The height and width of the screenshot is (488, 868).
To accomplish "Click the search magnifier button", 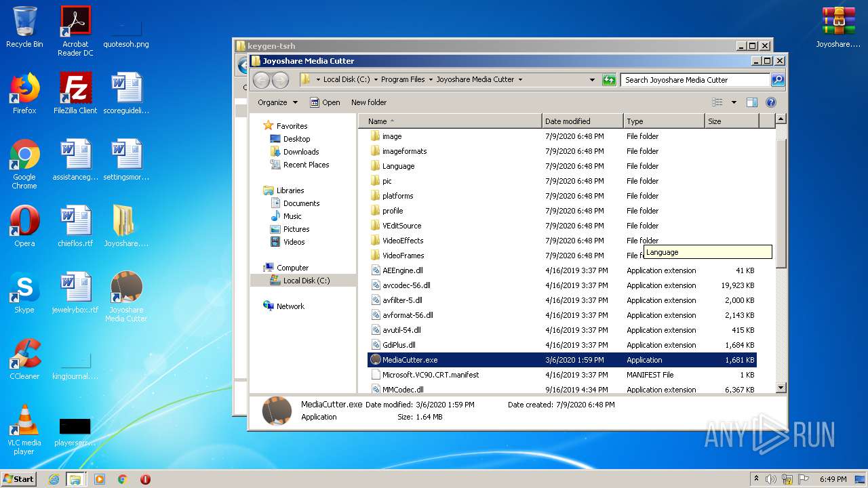I will pos(778,80).
